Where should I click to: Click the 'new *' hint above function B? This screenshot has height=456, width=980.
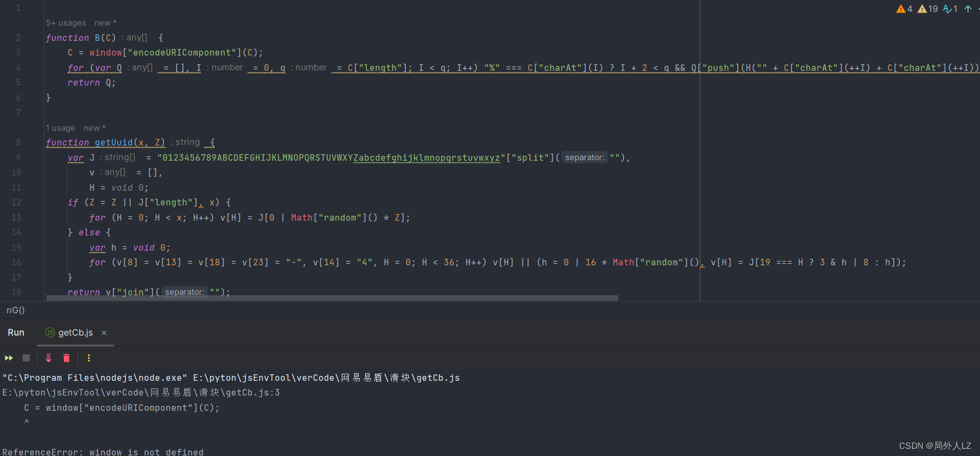[105, 23]
